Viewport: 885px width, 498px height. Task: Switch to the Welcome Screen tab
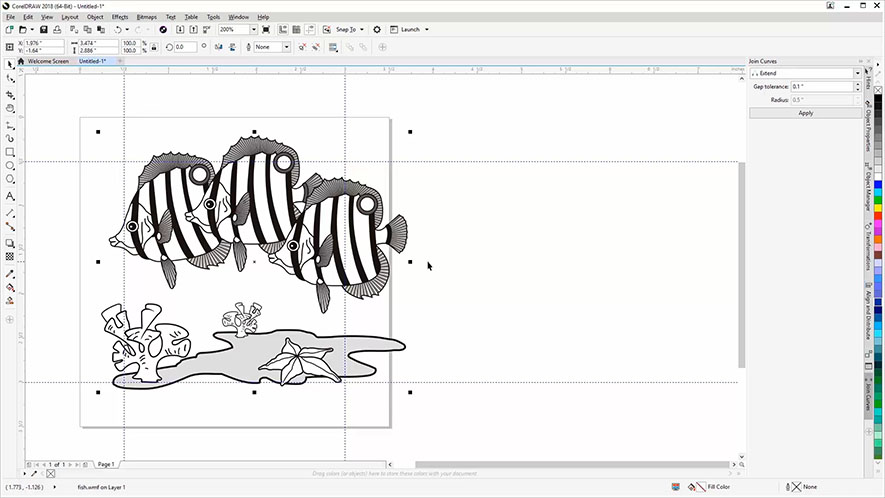point(46,61)
